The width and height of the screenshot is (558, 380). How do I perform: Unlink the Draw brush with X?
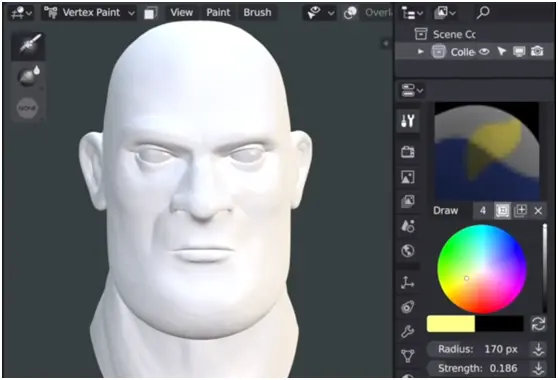point(538,211)
